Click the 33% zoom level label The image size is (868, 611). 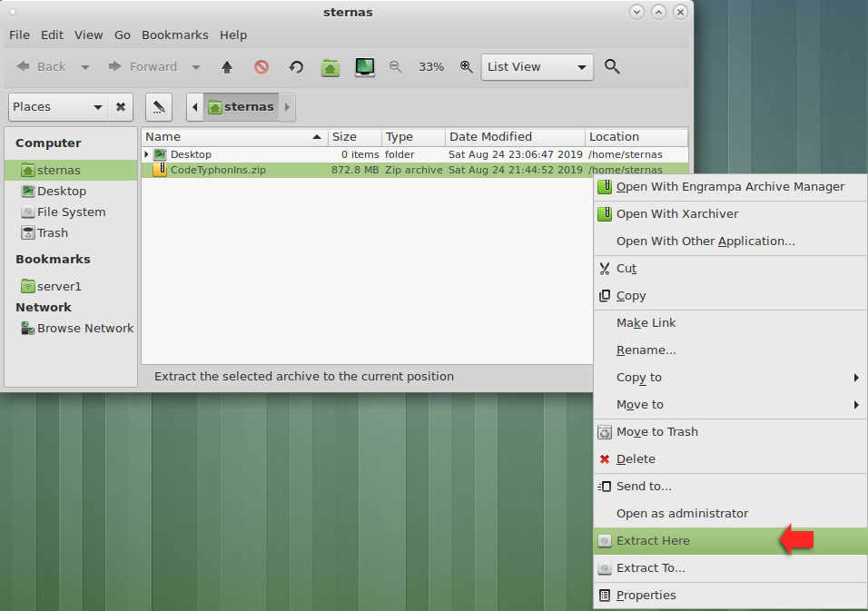tap(431, 67)
